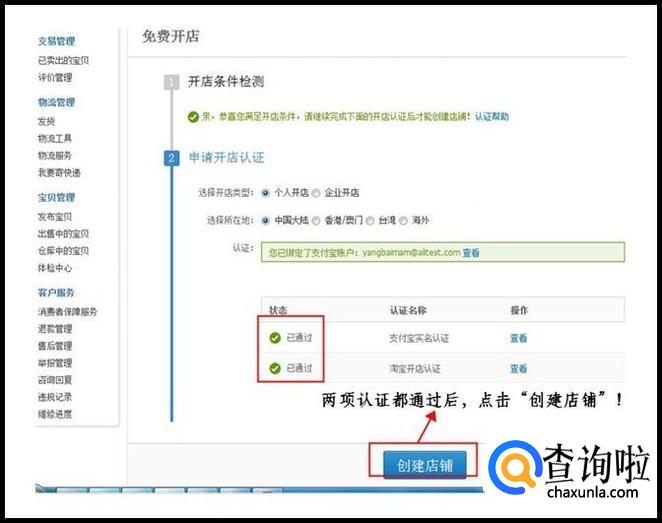Click the 客户服务 section heading

[56, 292]
